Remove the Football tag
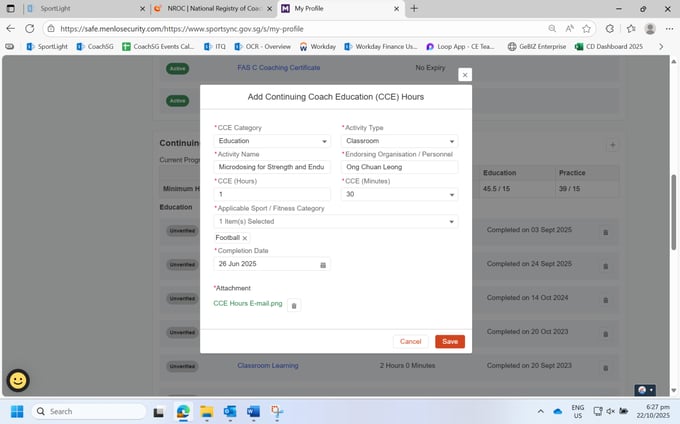The height and width of the screenshot is (424, 680). (x=245, y=238)
